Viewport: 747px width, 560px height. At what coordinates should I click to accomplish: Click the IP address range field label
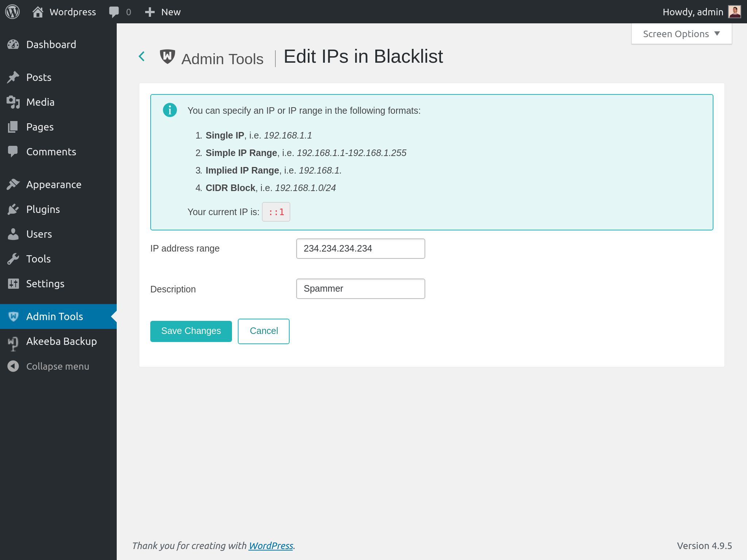[x=185, y=248]
